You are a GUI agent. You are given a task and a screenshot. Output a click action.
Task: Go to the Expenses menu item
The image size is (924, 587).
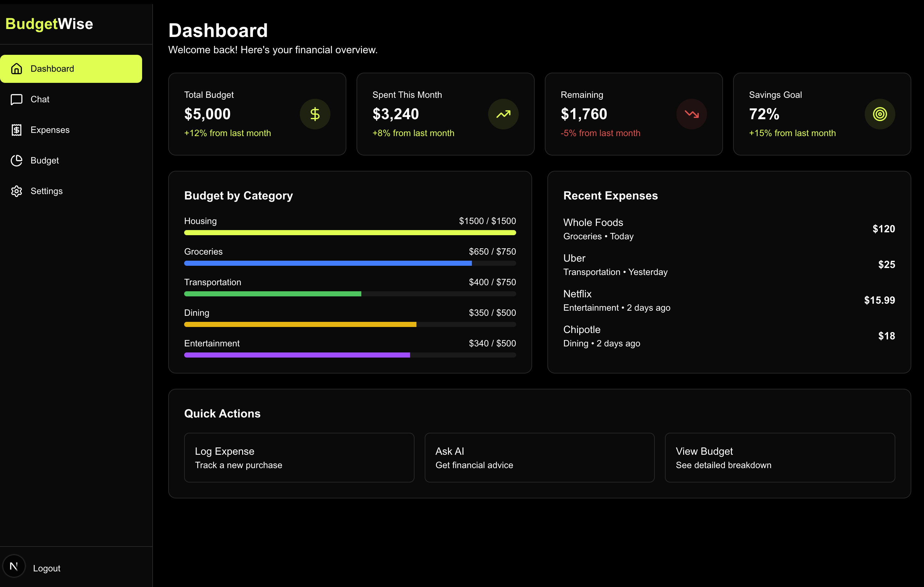click(50, 130)
